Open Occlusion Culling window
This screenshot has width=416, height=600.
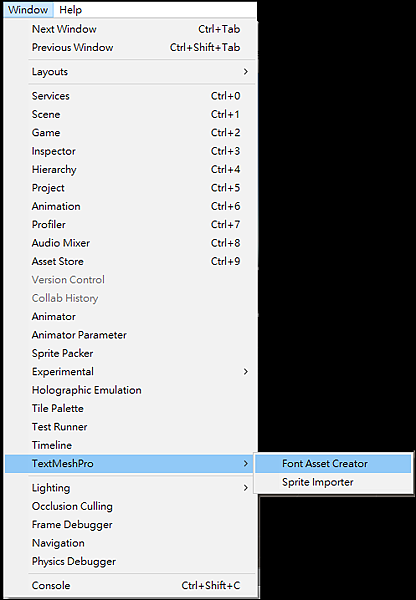coord(130,506)
